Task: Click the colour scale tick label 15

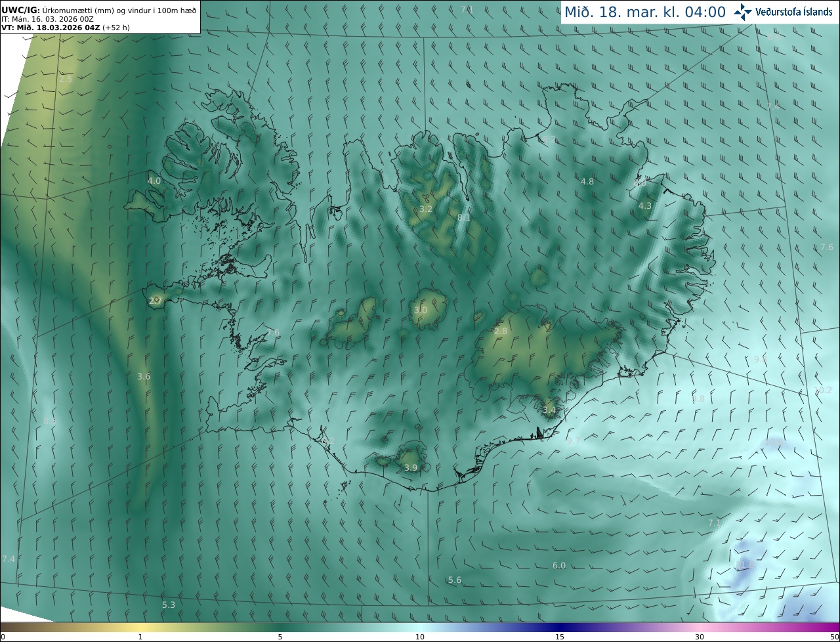Action: tap(560, 637)
